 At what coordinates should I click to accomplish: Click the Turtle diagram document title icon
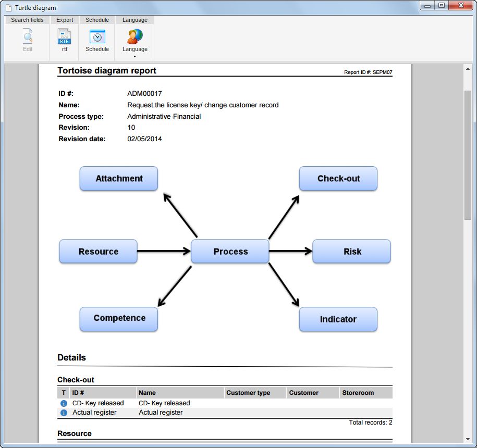(9, 8)
